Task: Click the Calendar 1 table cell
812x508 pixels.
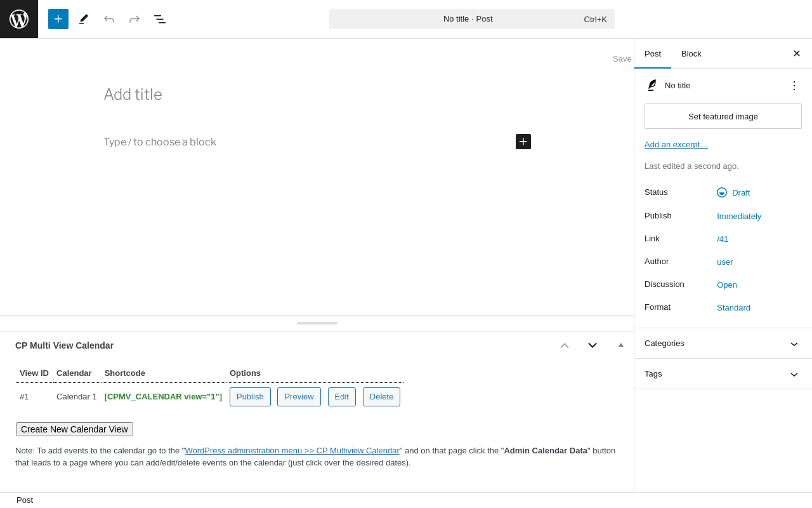Action: coord(77,397)
